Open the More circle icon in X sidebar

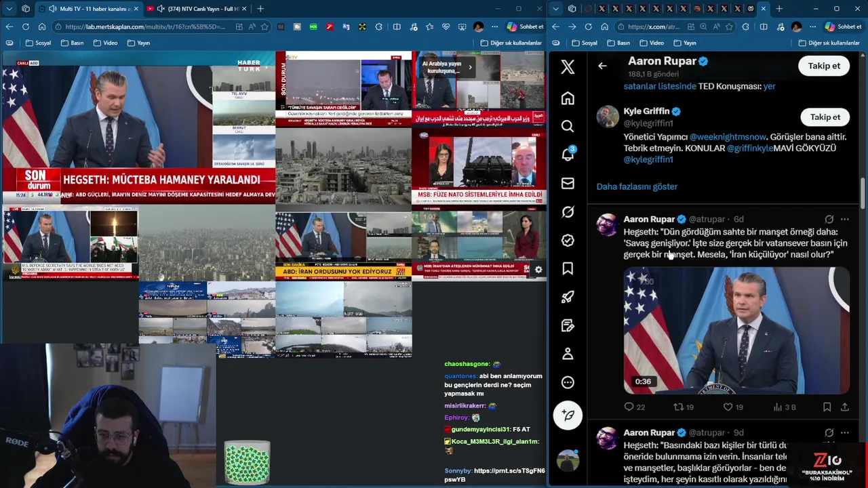point(568,382)
